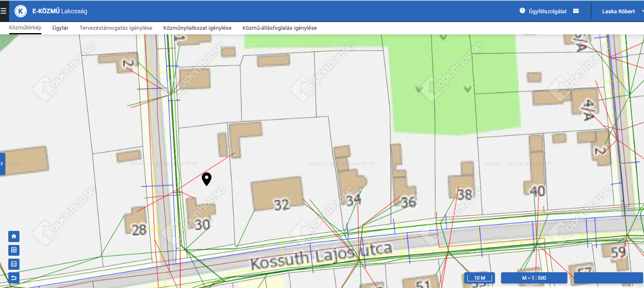Click the E-KÖZMŰ Lakosság title
644x288 pixels.
tap(60, 11)
